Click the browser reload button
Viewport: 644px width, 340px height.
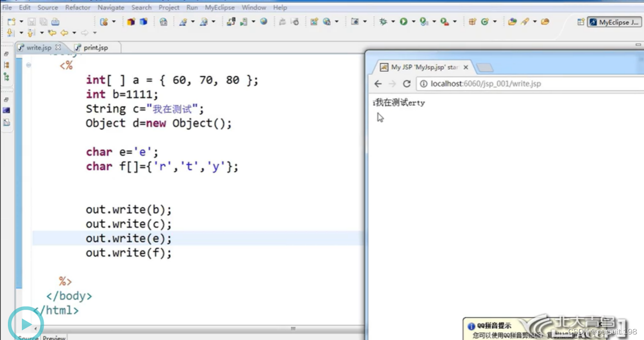[x=406, y=84]
